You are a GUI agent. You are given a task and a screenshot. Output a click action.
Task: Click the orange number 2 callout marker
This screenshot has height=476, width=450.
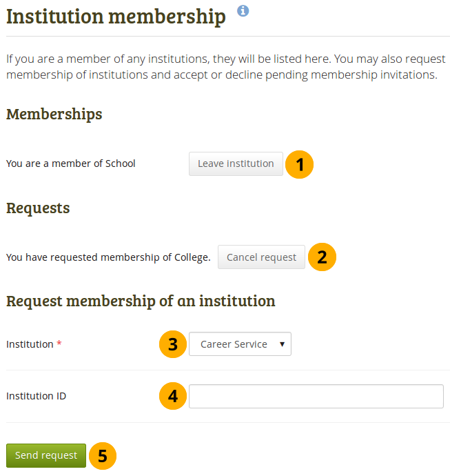coord(322,257)
